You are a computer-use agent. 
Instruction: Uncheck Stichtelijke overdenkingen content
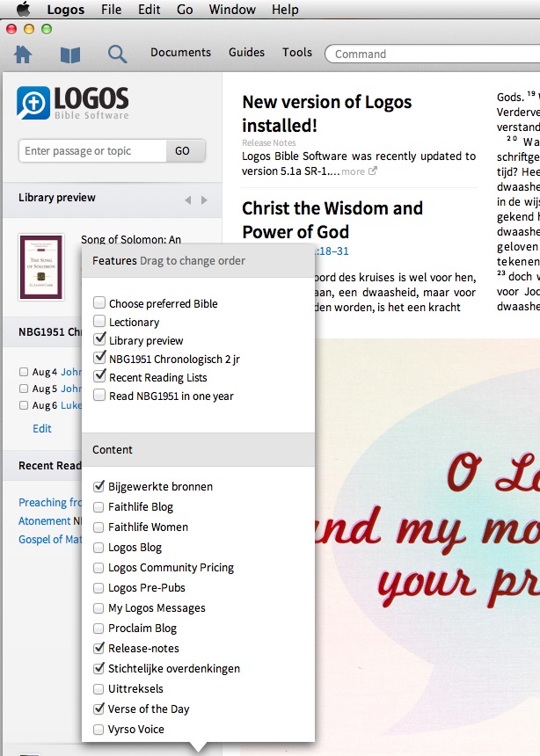click(x=99, y=668)
